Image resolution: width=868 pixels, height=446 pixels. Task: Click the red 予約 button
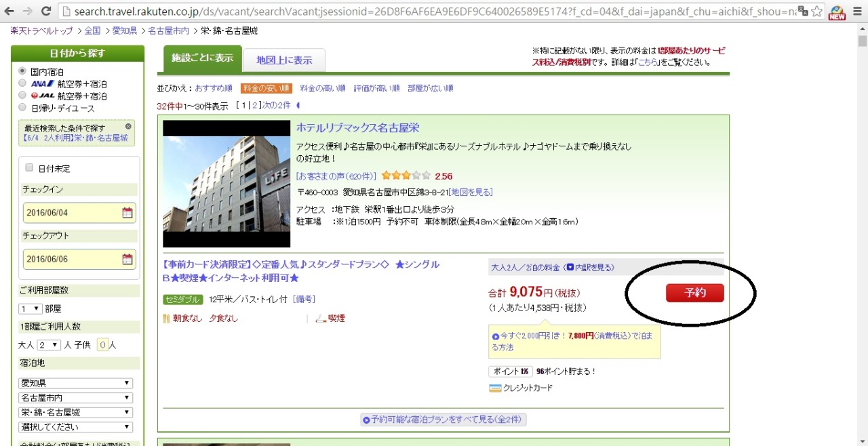(x=695, y=293)
